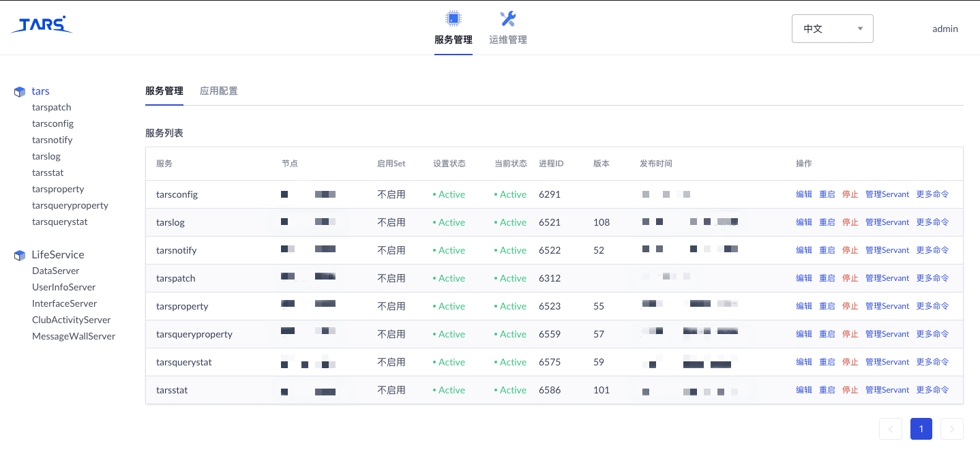
Task: Open DataServer in the sidebar
Action: 56,271
